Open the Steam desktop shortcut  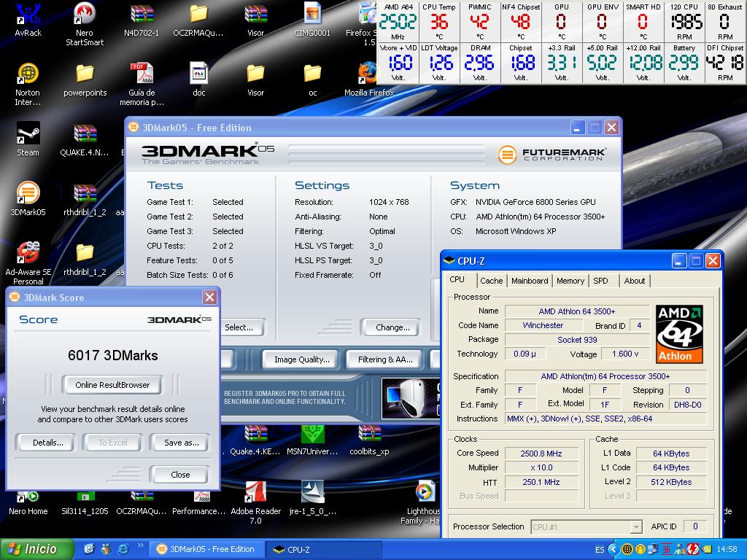pyautogui.click(x=28, y=139)
